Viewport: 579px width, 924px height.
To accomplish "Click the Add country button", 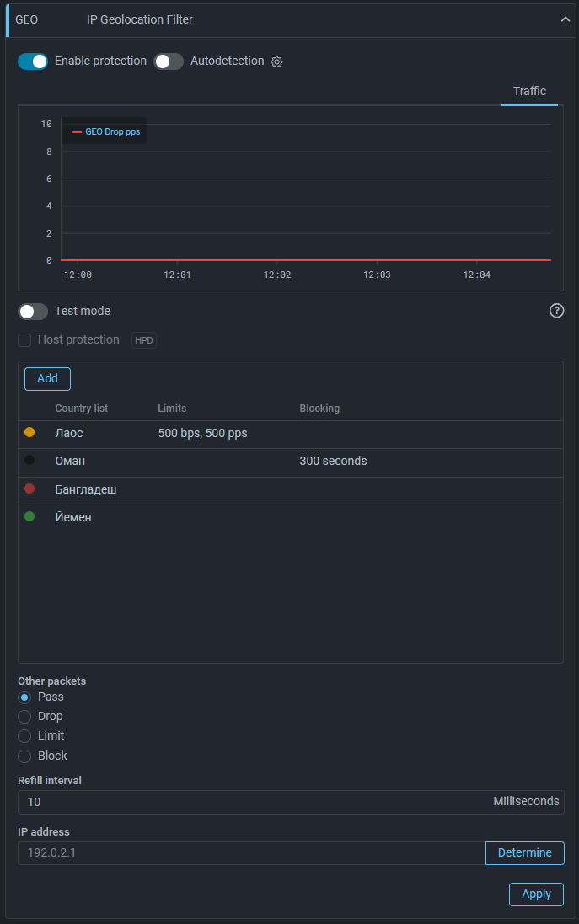I will click(47, 379).
